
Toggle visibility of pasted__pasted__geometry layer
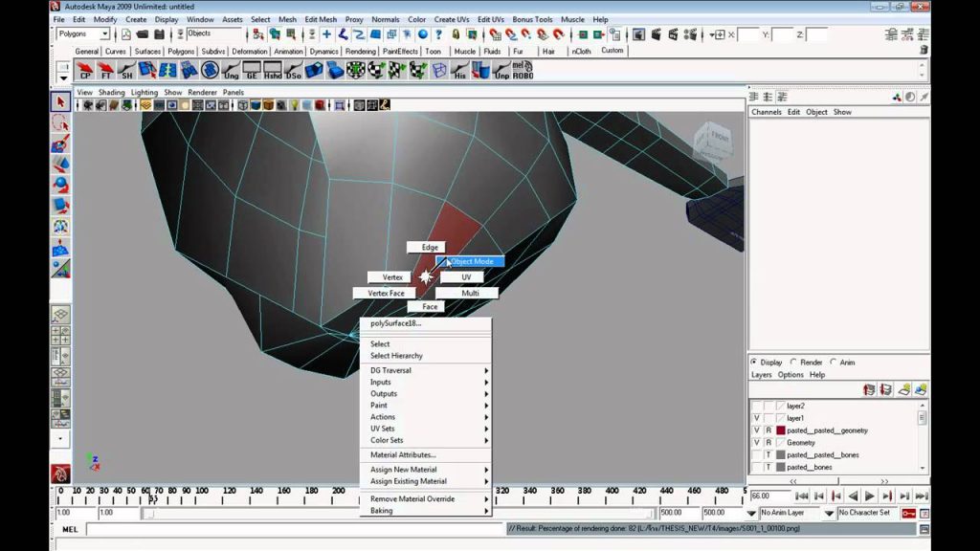[x=756, y=430]
